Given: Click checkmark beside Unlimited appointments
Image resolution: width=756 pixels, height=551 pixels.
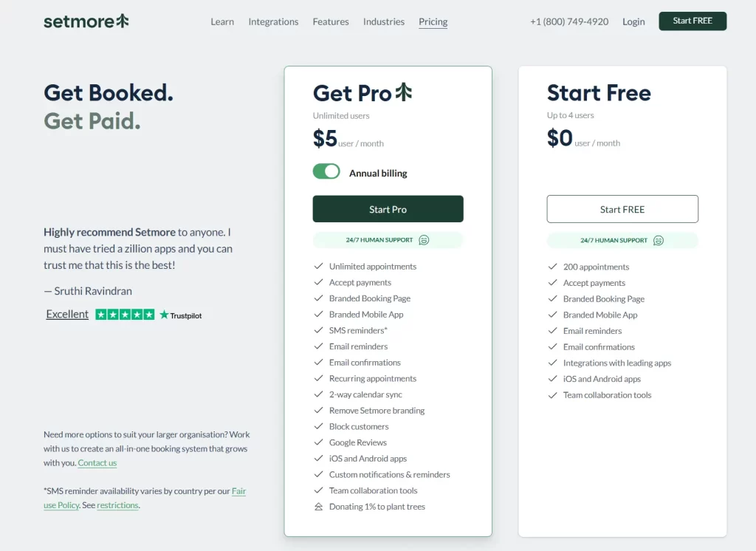Looking at the screenshot, I should (x=317, y=266).
